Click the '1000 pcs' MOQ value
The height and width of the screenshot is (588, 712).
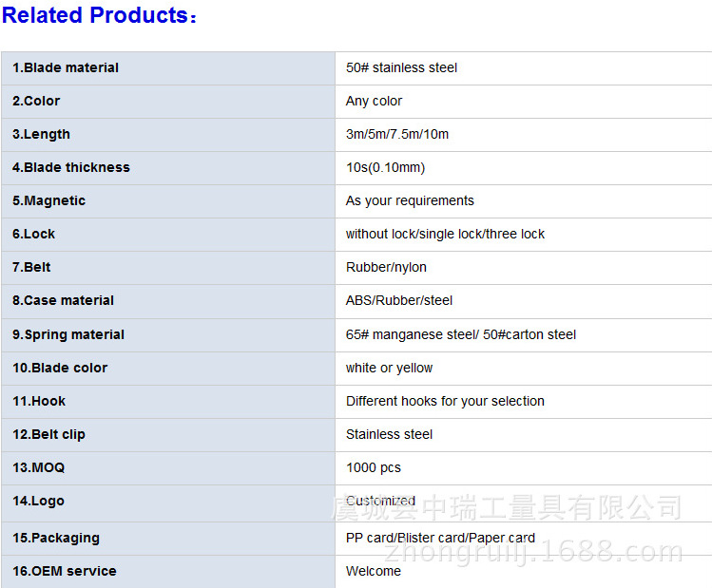[x=374, y=467]
